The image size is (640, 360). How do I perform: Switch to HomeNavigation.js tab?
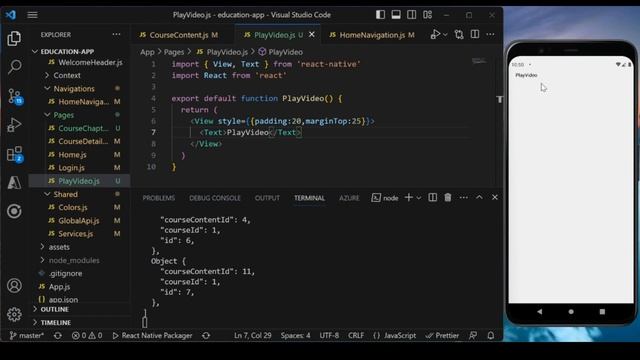[372, 35]
